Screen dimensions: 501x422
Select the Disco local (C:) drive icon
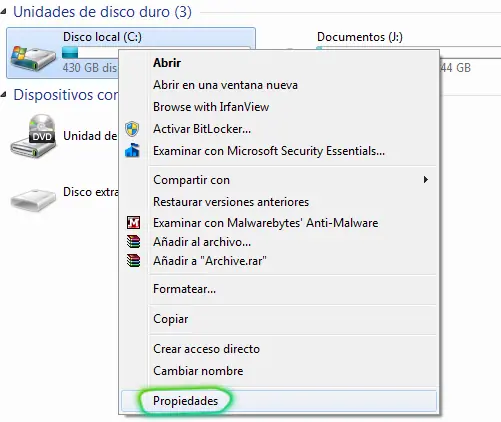point(33,58)
